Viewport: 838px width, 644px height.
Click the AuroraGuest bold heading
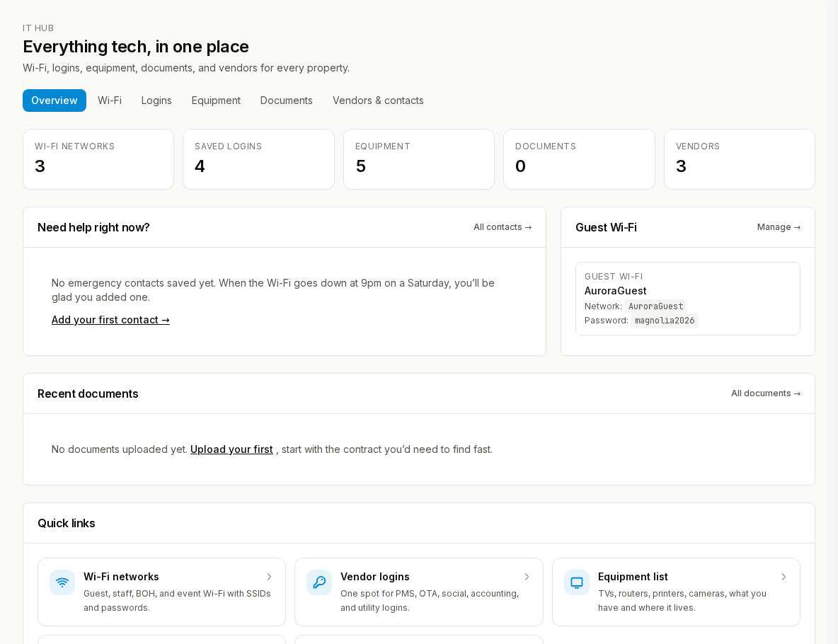click(x=615, y=291)
